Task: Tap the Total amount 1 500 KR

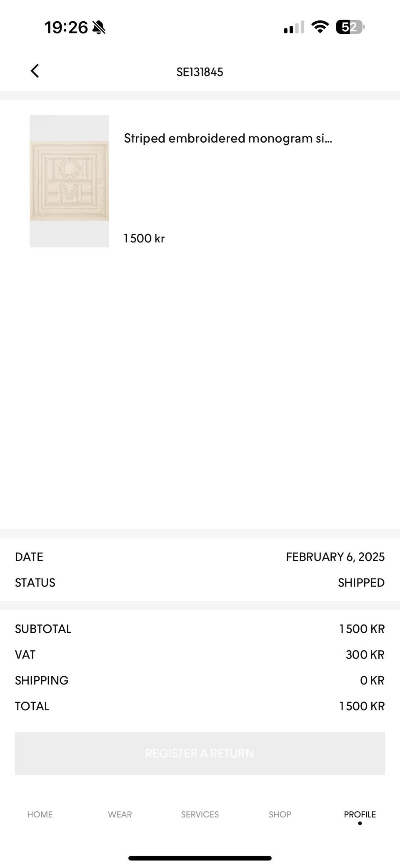Action: point(362,706)
